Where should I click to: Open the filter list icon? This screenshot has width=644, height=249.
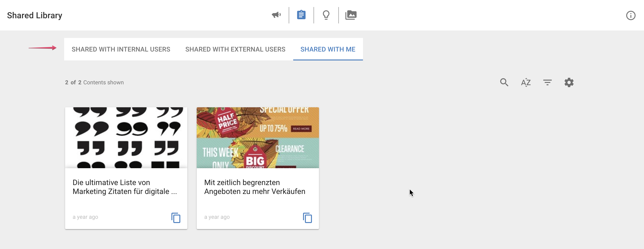pos(547,82)
